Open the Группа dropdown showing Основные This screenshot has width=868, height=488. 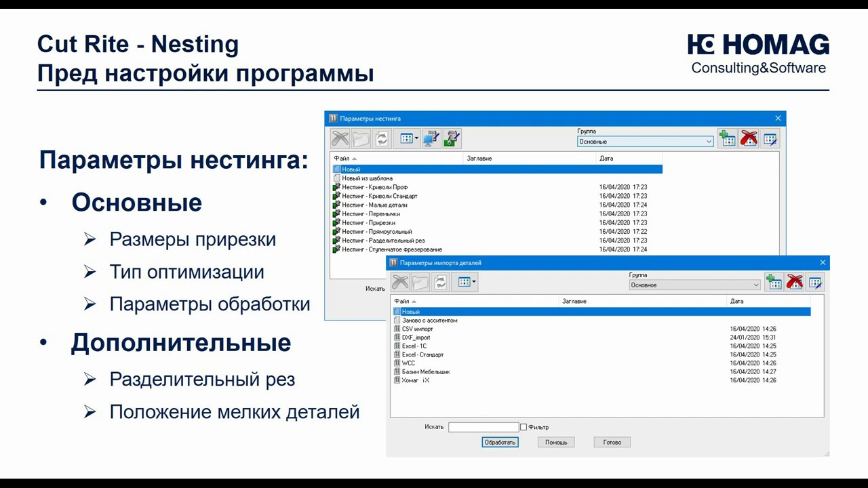pyautogui.click(x=646, y=142)
